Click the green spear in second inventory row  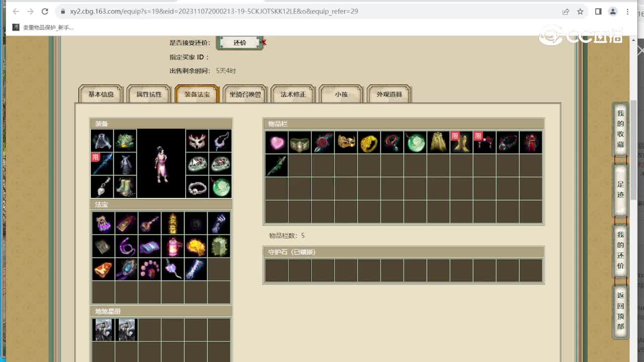276,165
